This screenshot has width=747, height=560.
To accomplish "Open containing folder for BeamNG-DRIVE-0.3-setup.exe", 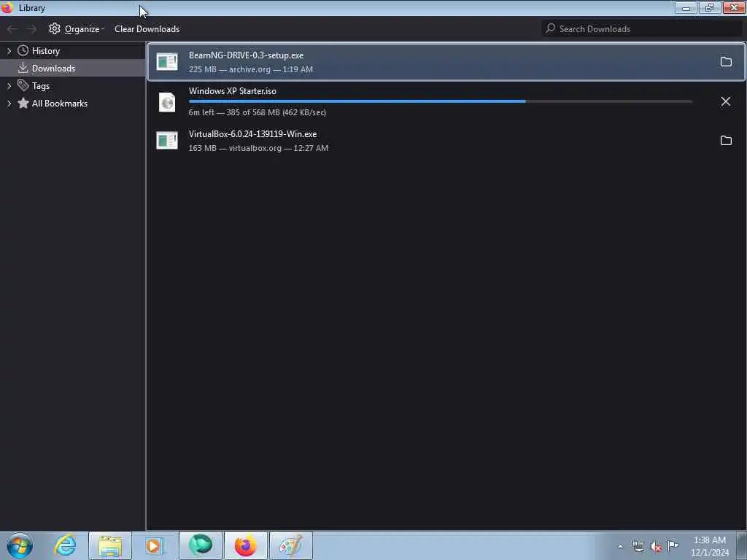I will pos(726,62).
